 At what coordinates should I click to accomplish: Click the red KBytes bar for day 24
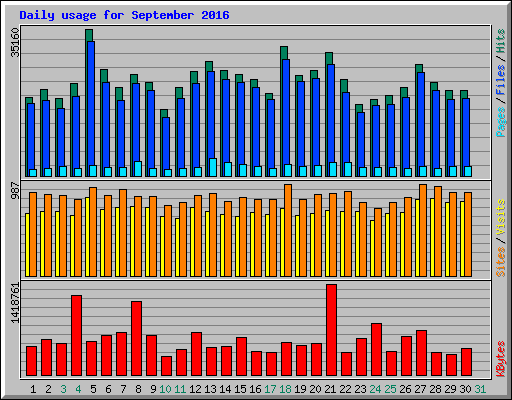(376, 349)
